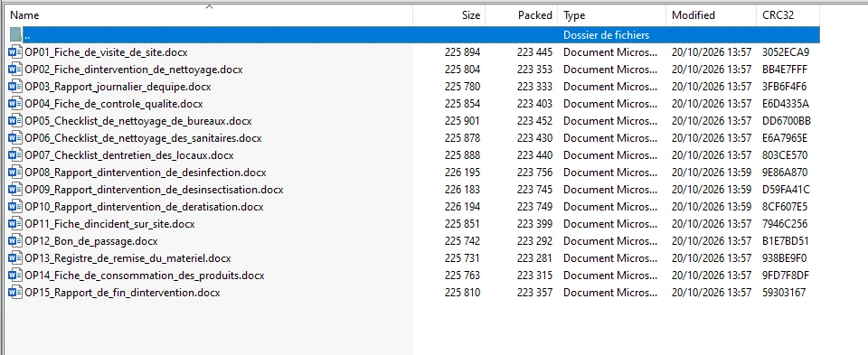
Task: Click the Word icon of OP10_Rapport_dintervention_de_deratisation.docx
Action: point(15,207)
